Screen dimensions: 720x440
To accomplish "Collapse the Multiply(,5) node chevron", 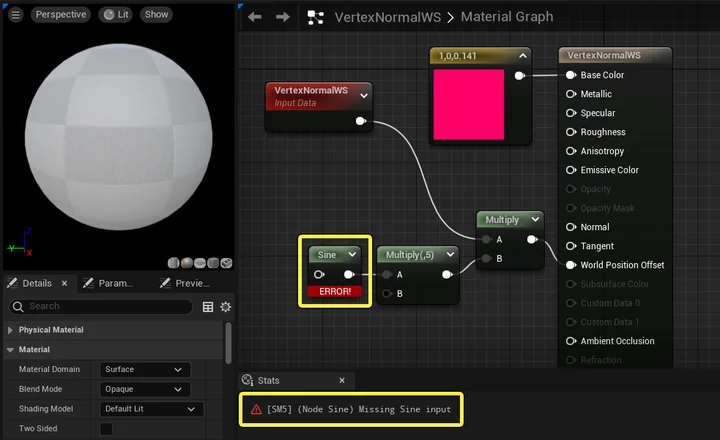I will (450, 254).
